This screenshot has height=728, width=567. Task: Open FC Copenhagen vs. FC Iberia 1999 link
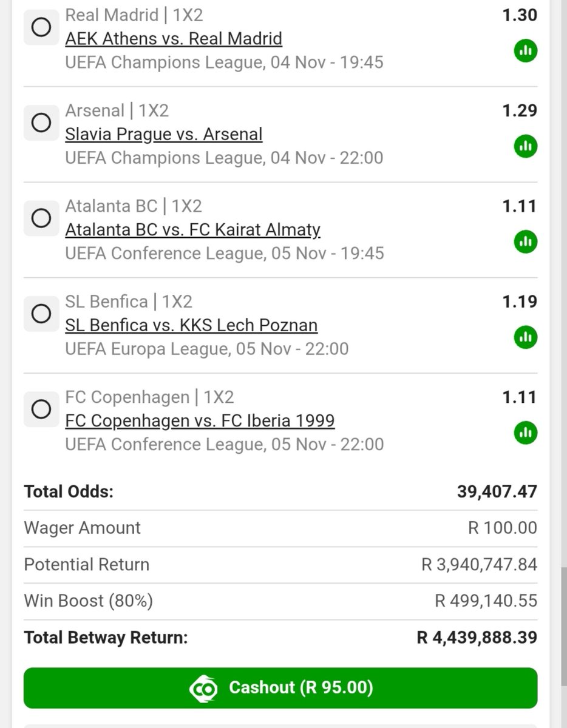tap(200, 420)
